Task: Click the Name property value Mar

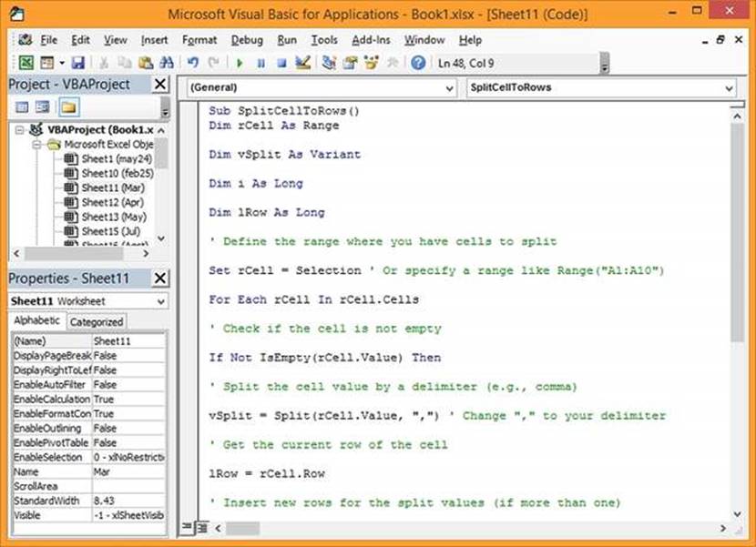Action: pyautogui.click(x=128, y=471)
